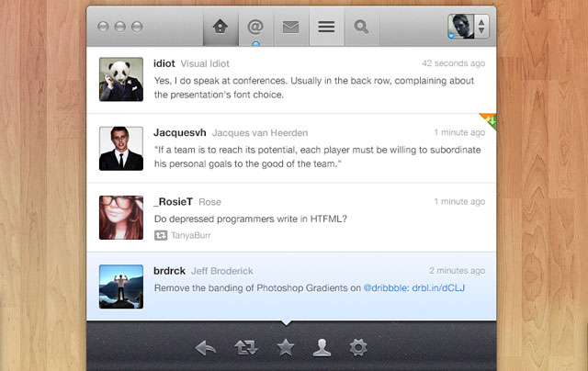
Task: Minimize the window with second traffic-light button
Action: tap(120, 27)
